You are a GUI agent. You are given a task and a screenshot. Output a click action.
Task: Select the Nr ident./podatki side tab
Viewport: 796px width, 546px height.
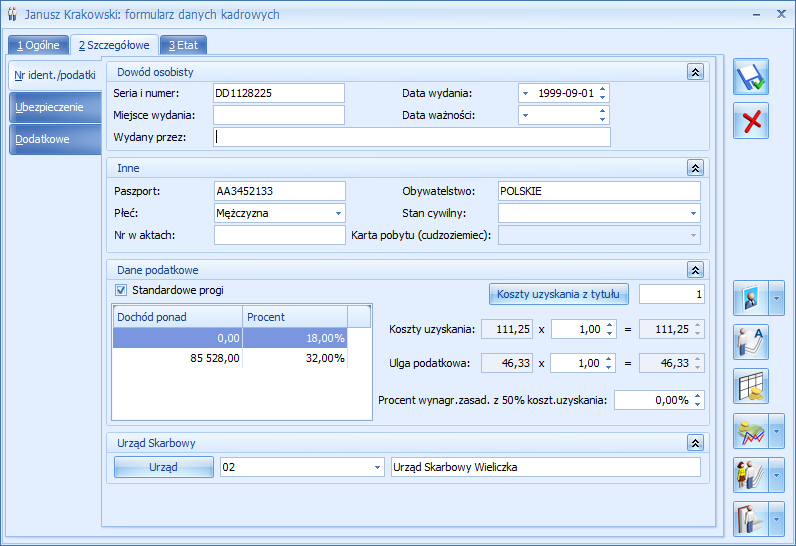[55, 75]
